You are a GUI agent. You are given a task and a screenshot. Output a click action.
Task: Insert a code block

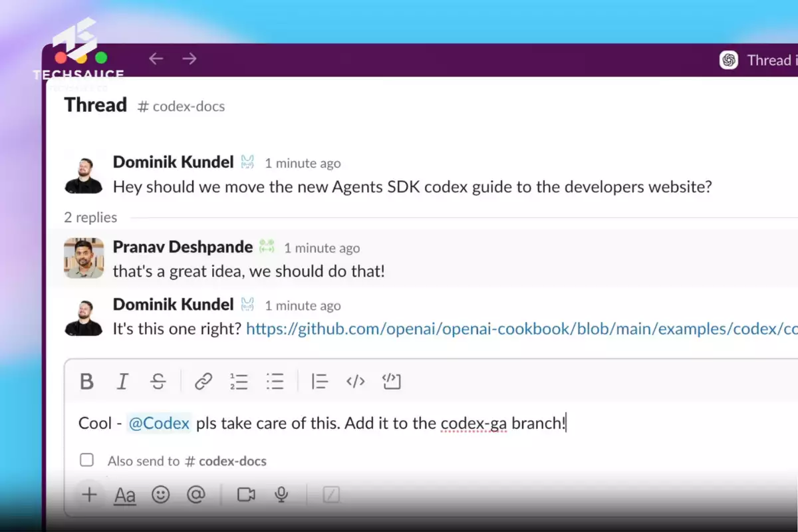[392, 381]
